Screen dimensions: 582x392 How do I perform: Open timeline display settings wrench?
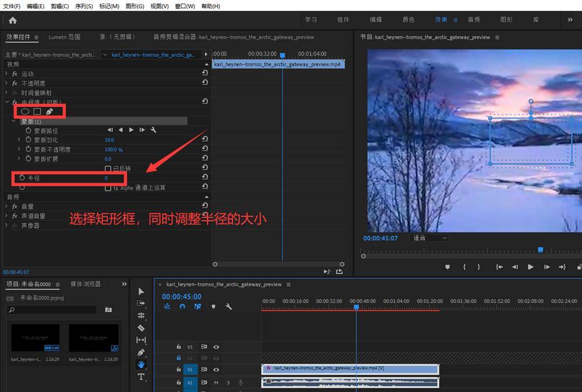tap(229, 307)
